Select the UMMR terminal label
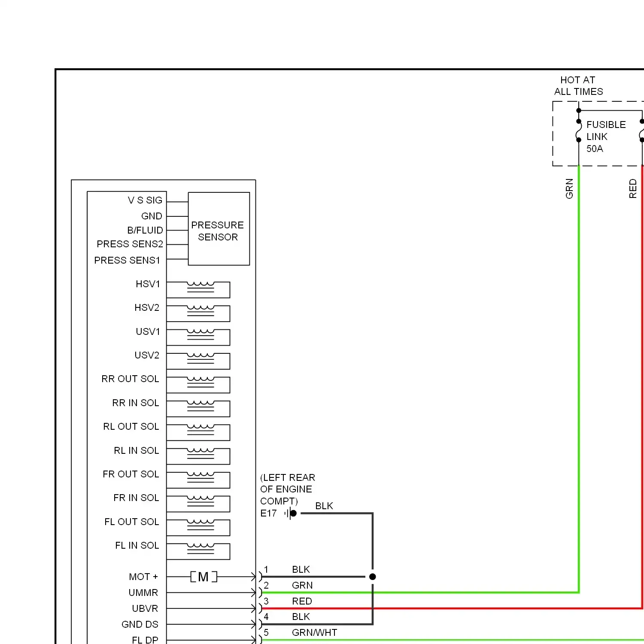 (143, 592)
